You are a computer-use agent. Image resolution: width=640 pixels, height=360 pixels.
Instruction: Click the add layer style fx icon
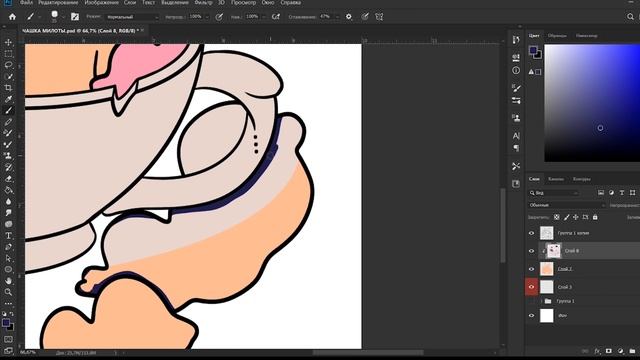[597, 351]
